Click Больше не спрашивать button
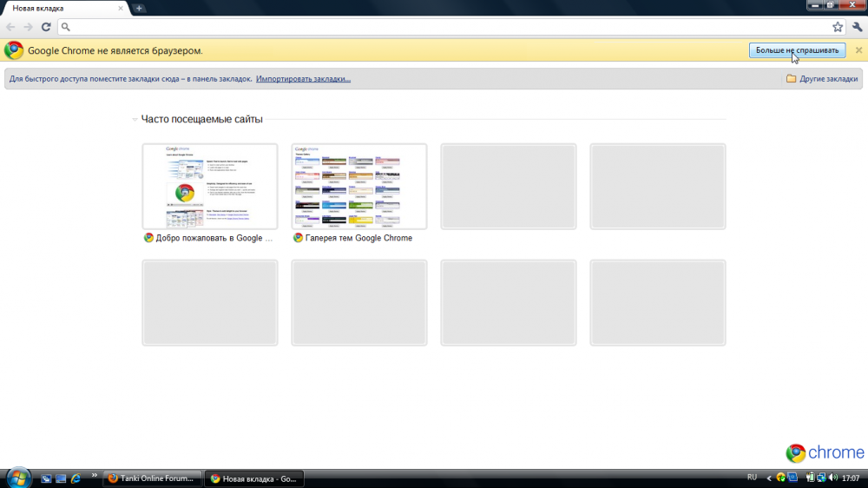The image size is (868, 488). tap(797, 50)
